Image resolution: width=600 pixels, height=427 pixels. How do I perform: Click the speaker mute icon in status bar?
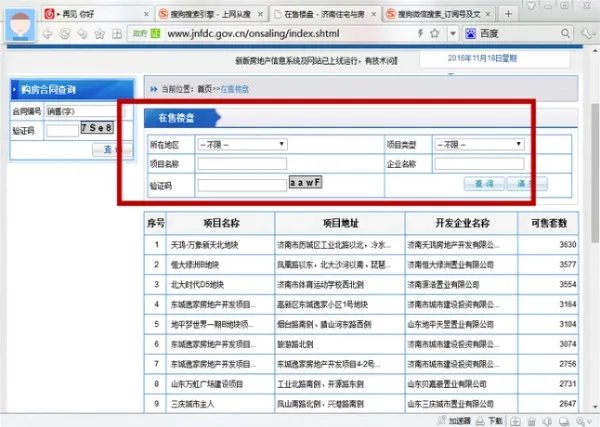[548, 421]
